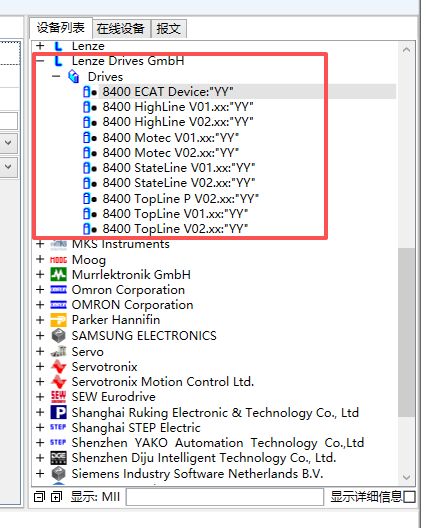Click the Murrelektronik green logo icon

(58, 274)
